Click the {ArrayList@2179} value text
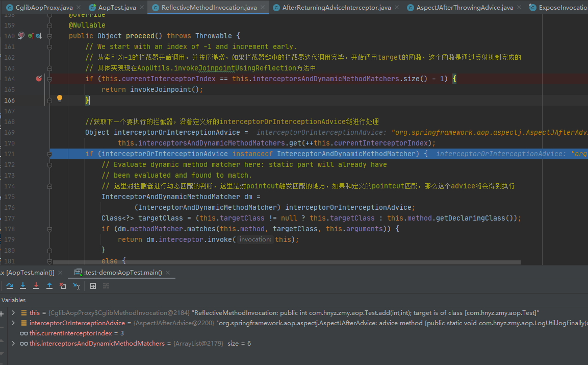Screen dimensions: 588x365 click(x=198, y=344)
